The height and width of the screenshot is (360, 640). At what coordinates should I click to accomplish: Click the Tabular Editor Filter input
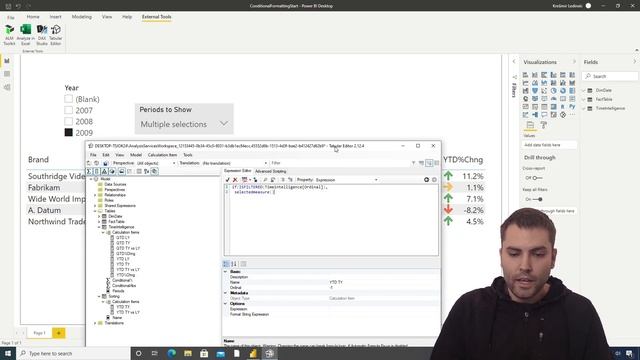(x=341, y=163)
